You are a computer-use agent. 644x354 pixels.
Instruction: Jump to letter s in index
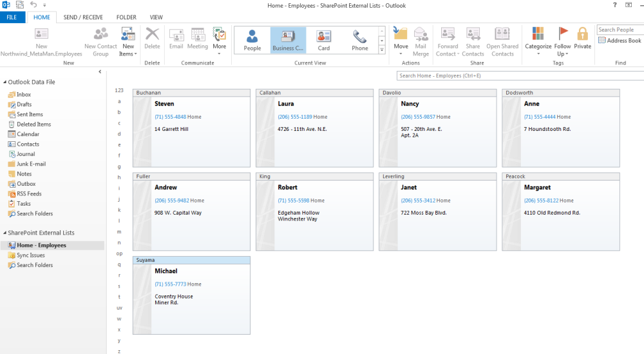[119, 286]
